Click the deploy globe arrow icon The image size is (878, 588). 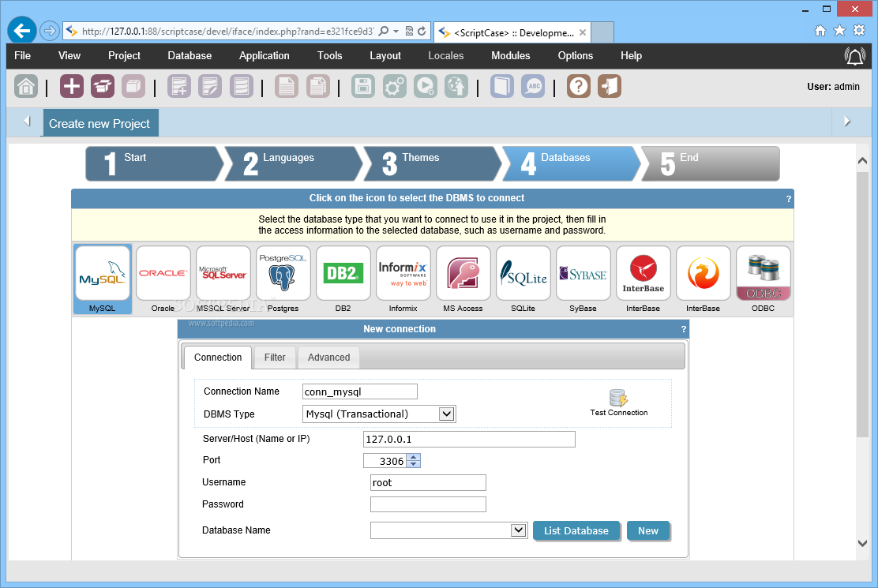(456, 87)
